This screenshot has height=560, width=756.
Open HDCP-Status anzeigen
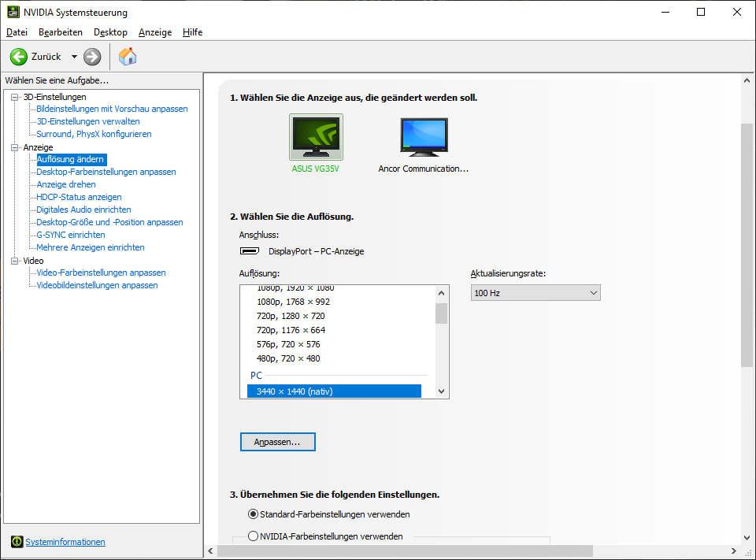[x=79, y=197]
